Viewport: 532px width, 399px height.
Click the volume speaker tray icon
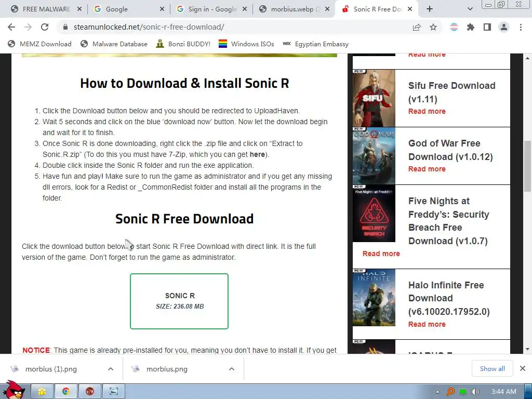[x=475, y=392]
